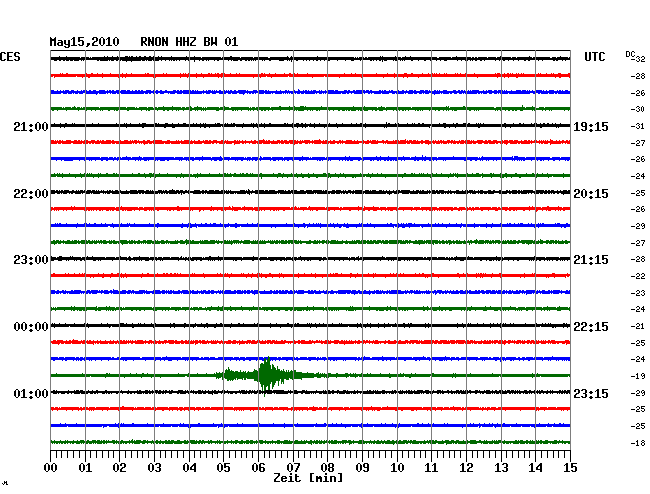Click minute tick label 06
Screen dimensions: 650x494
258,468
